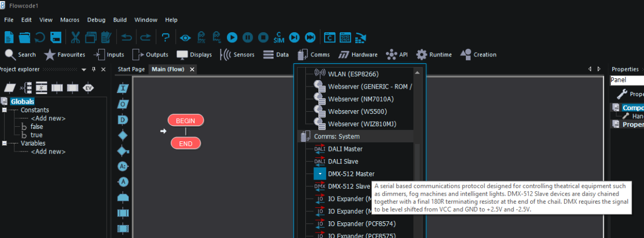Stop the simulation
Screen dimensions: 644x238
tap(263, 37)
